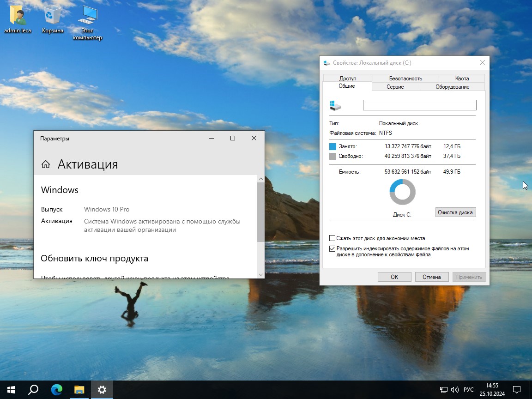Image resolution: width=532 pixels, height=399 pixels.
Task: Click into the disk label text field
Action: coord(419,105)
